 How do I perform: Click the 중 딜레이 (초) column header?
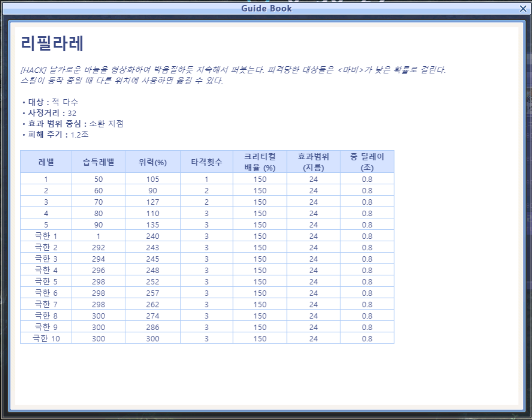367,162
